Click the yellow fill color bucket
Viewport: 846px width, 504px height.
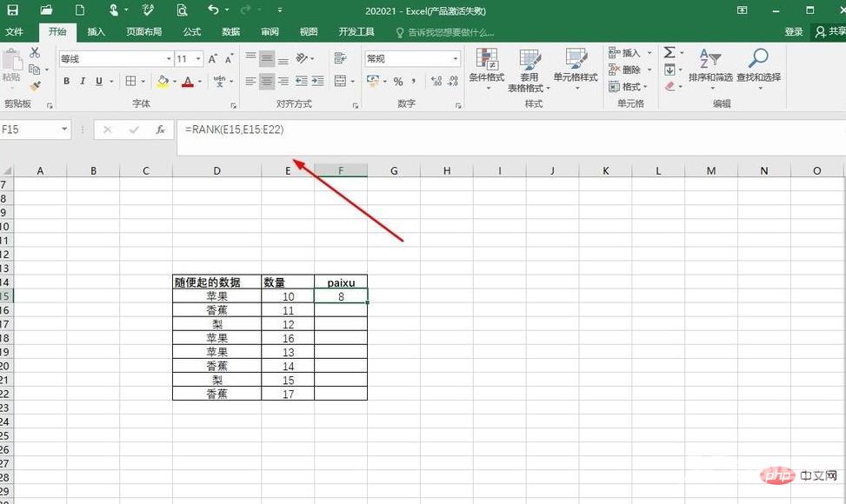(162, 81)
